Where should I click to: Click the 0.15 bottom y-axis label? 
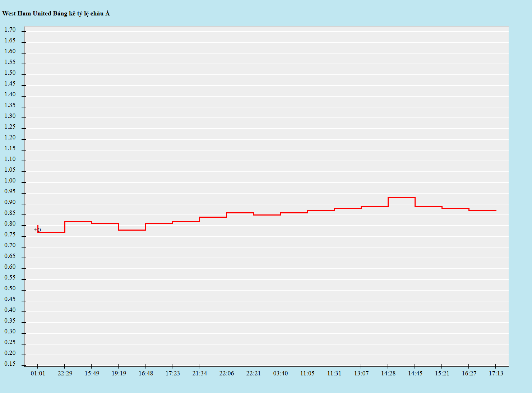coord(10,364)
